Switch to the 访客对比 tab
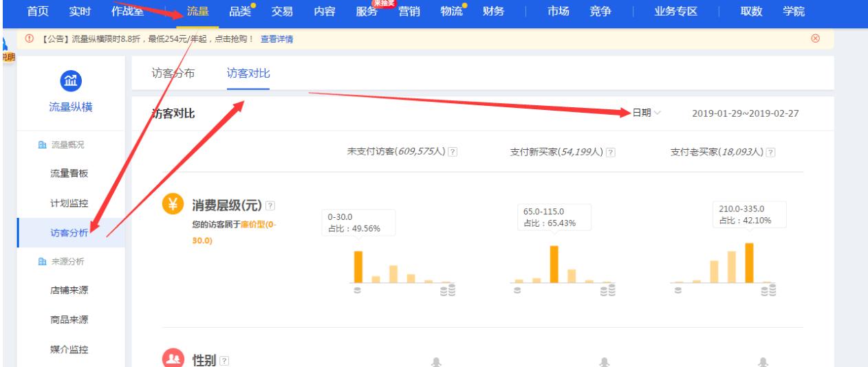 248,74
